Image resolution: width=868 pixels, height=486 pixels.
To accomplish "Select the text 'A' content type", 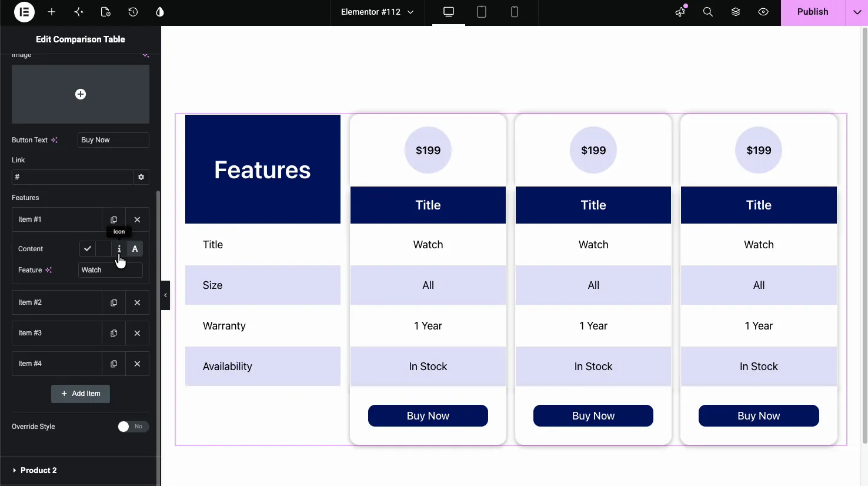I will 135,249.
